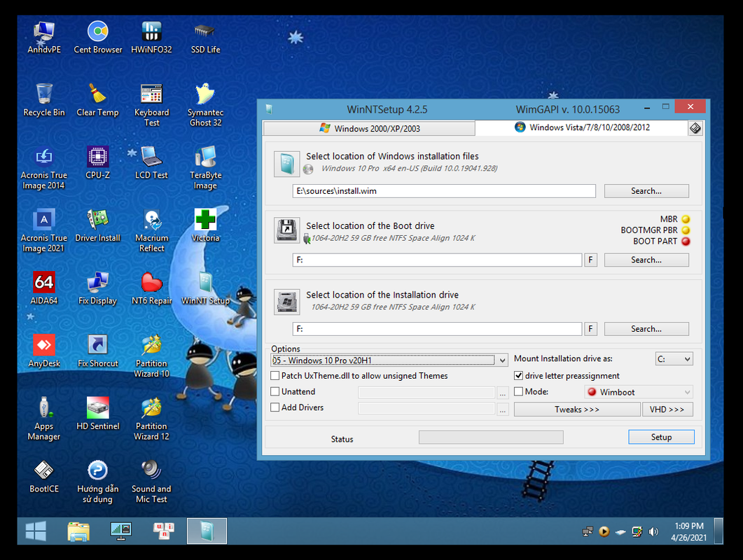Image resolution: width=743 pixels, height=560 pixels.
Task: Select Driver Install desktop icon
Action: (x=97, y=225)
